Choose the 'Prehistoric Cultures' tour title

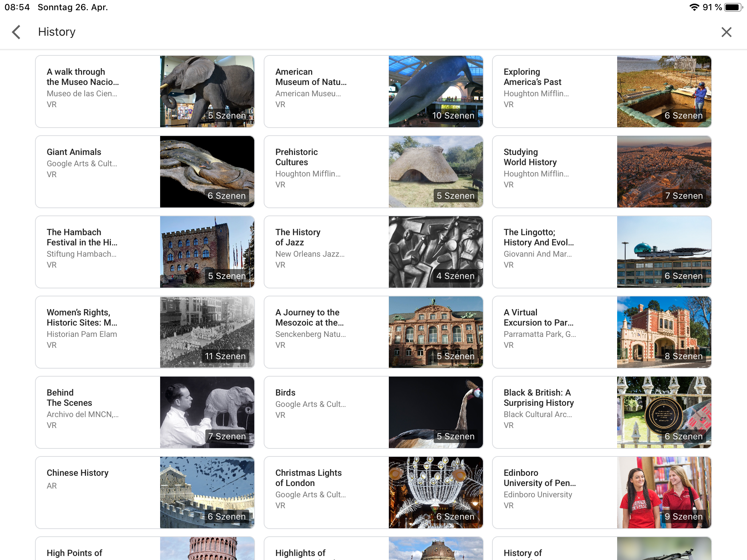297,157
